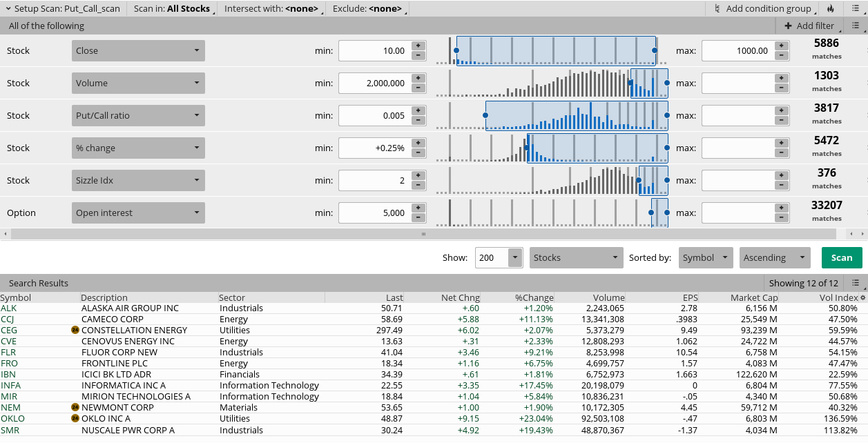The height and width of the screenshot is (443, 868).
Task: Select the CCJ symbol in results
Action: click(8, 319)
